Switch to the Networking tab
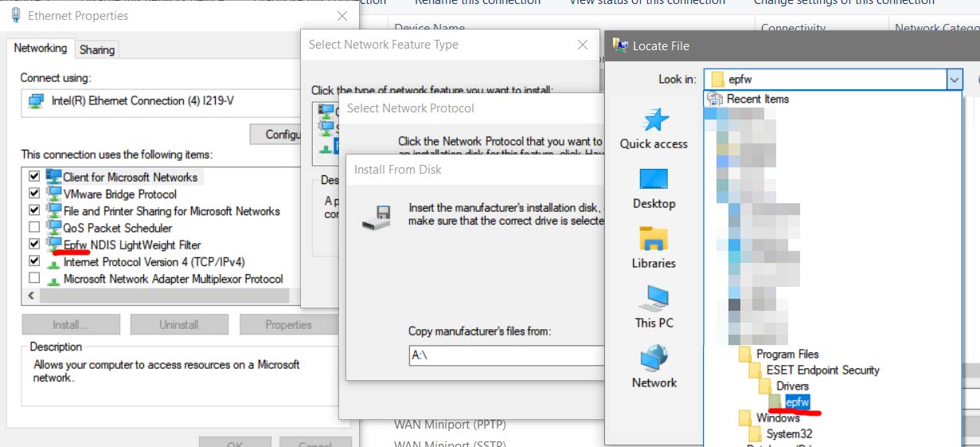Viewport: 980px width, 447px height. click(x=40, y=48)
